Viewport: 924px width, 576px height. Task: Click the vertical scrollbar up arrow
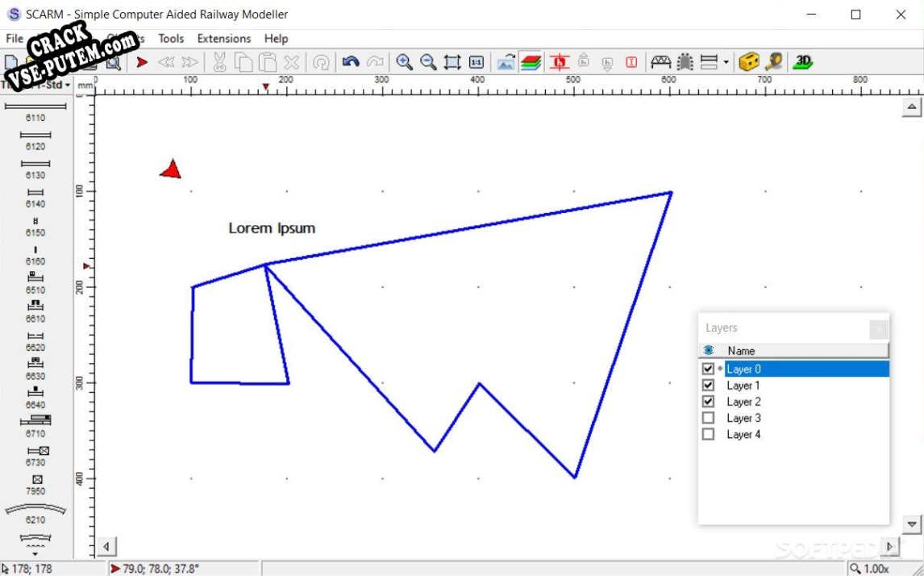(x=912, y=107)
